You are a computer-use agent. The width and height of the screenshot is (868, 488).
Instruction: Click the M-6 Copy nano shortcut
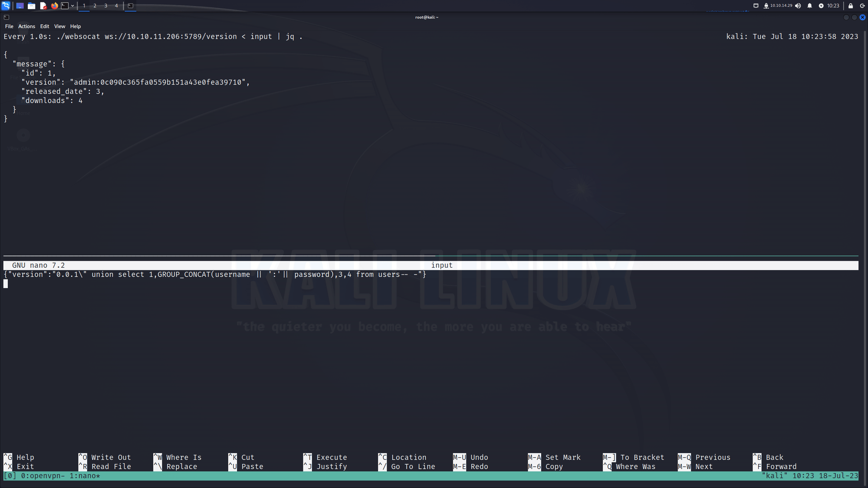click(x=546, y=467)
